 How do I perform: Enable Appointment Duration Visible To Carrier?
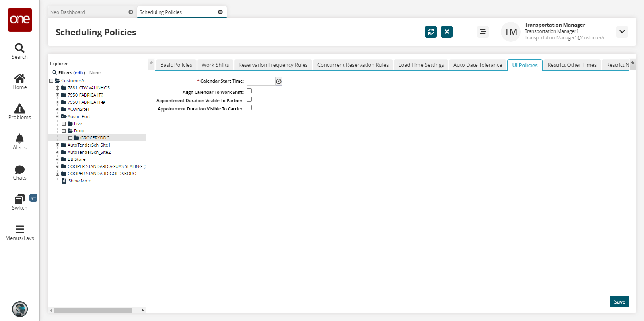(249, 108)
